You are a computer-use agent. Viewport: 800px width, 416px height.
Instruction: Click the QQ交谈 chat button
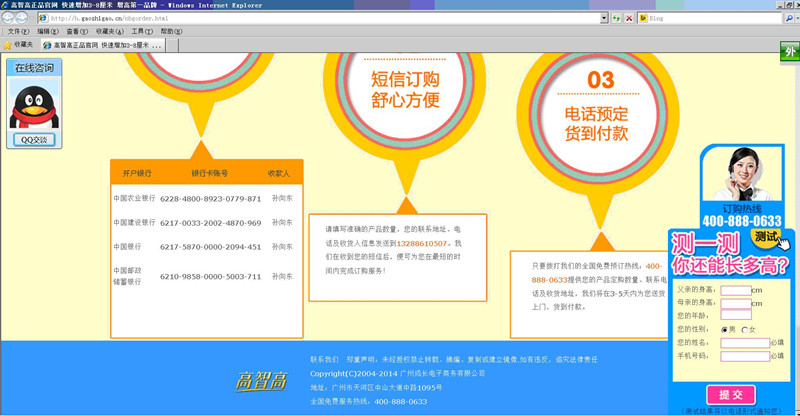34,140
